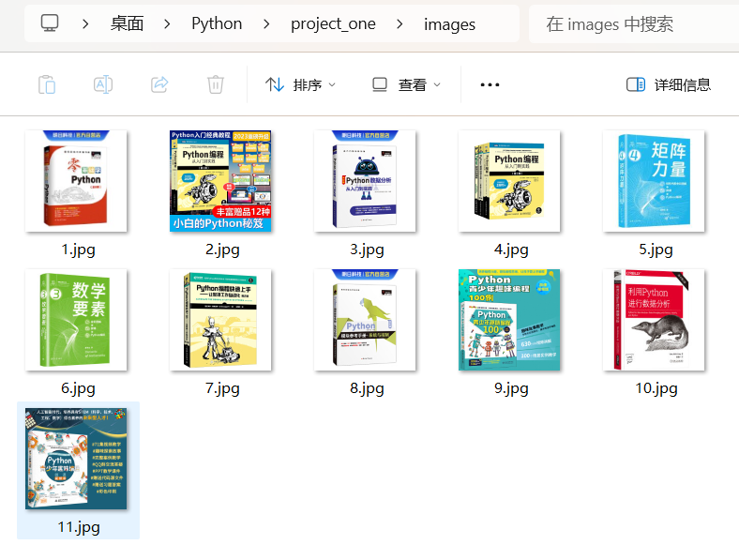Expand chevron between project_one and images
The image size is (739, 560).
pyautogui.click(x=400, y=23)
